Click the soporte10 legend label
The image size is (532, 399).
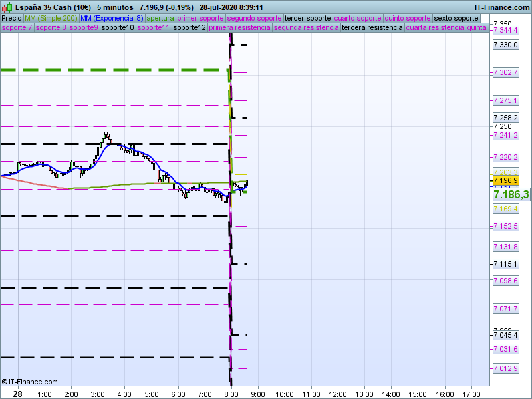117,28
